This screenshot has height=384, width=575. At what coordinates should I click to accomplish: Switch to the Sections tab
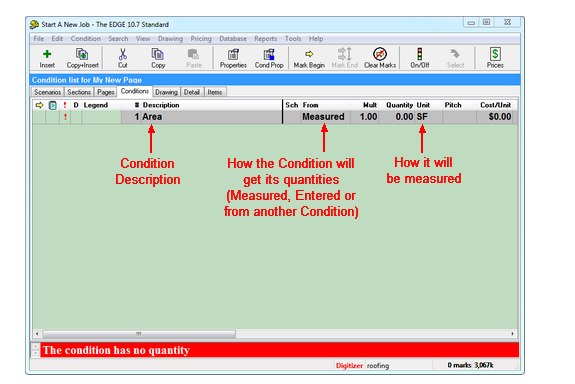[79, 92]
